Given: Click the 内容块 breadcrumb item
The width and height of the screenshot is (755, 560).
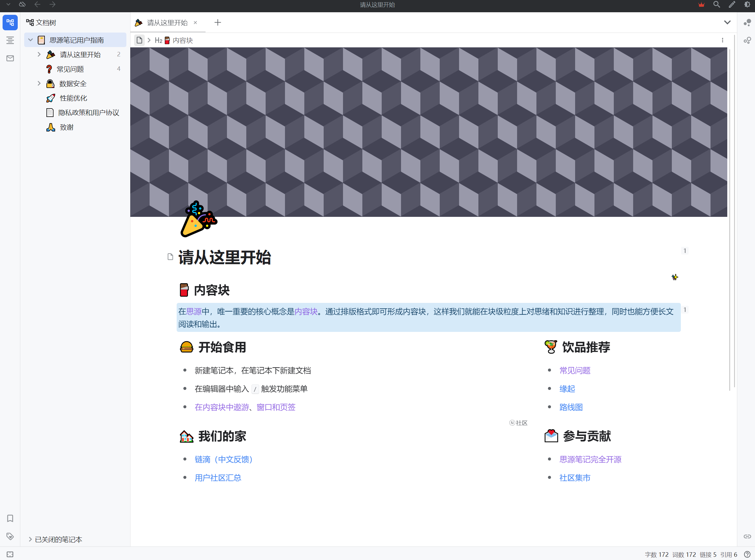Looking at the screenshot, I should point(182,40).
